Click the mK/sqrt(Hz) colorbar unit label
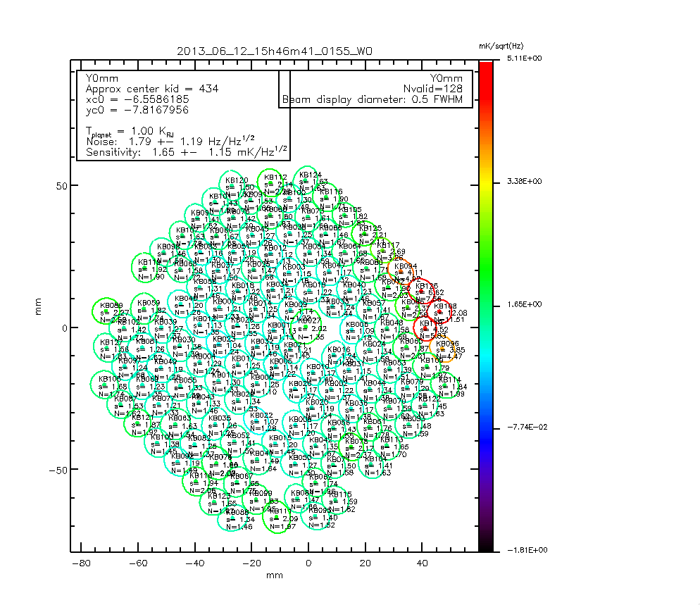This screenshot has height=605, width=700. coord(501,46)
